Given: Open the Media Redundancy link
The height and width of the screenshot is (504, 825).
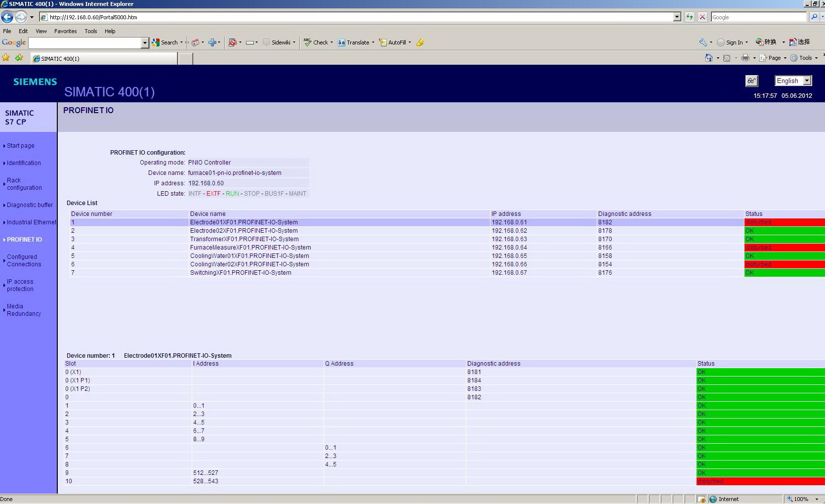Looking at the screenshot, I should click(24, 310).
